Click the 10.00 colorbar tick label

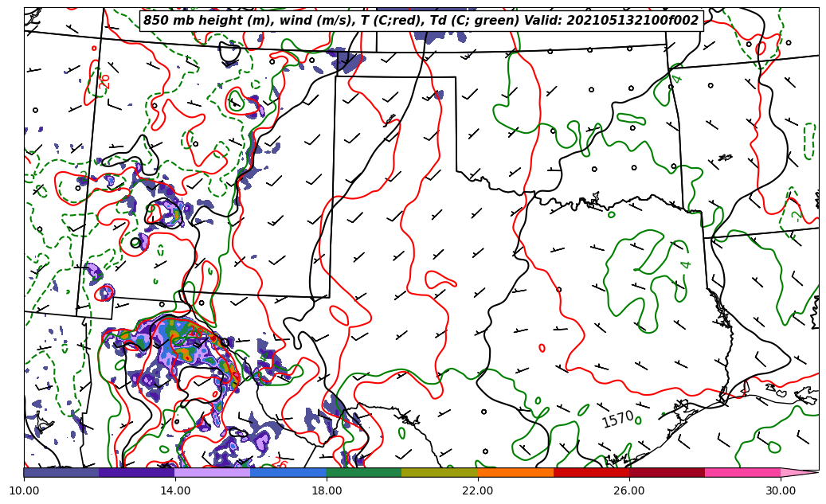coord(24,490)
